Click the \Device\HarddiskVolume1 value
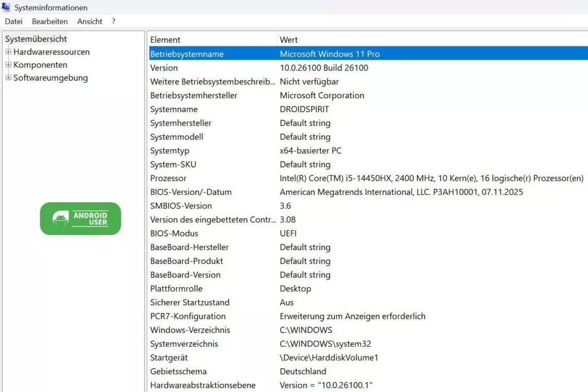The height and width of the screenshot is (392, 588). pos(329,358)
